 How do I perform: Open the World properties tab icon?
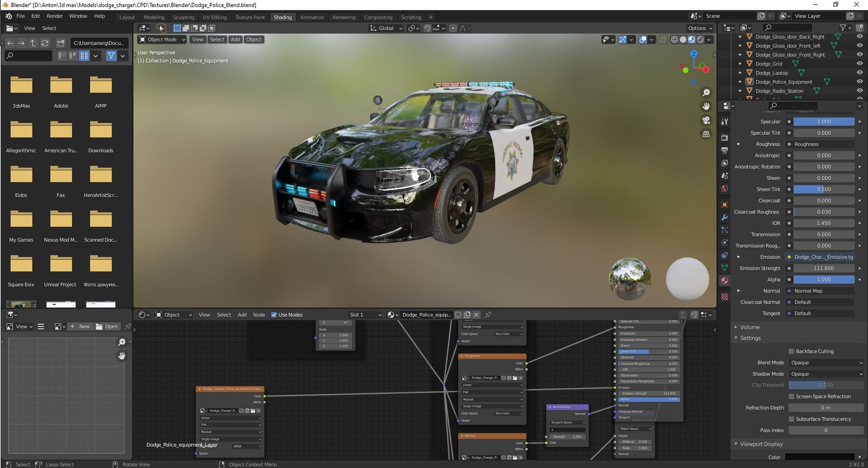coord(725,188)
